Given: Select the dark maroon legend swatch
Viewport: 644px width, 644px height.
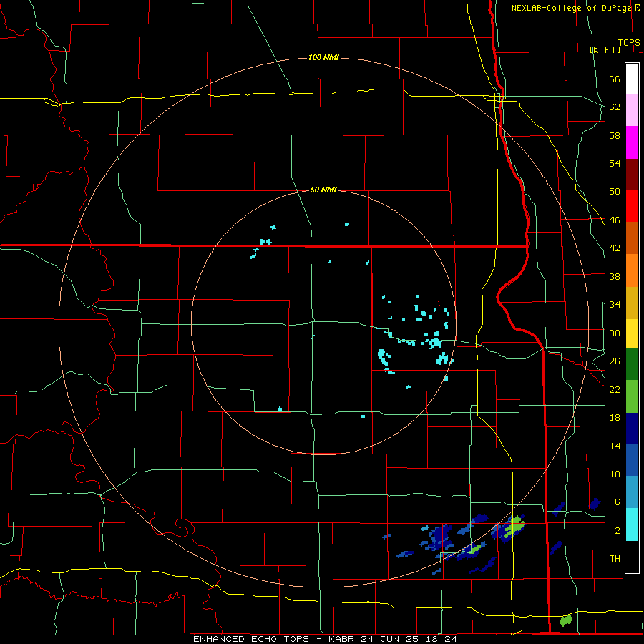Looking at the screenshot, I should pyautogui.click(x=632, y=174).
